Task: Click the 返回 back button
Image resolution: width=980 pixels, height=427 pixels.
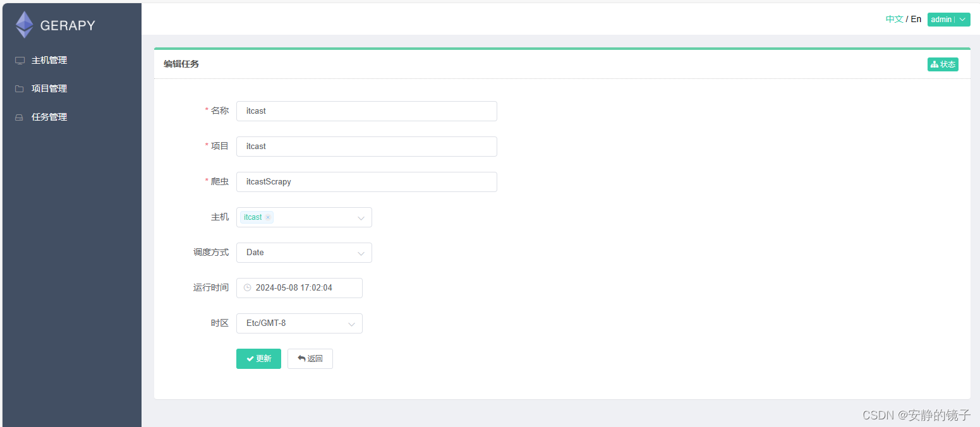Action: coord(310,359)
